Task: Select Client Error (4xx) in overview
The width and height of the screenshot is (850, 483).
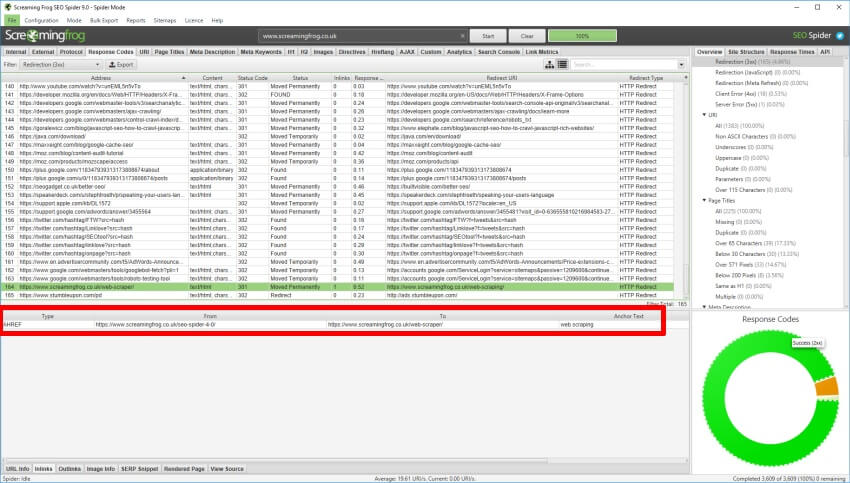Action: 737,93
